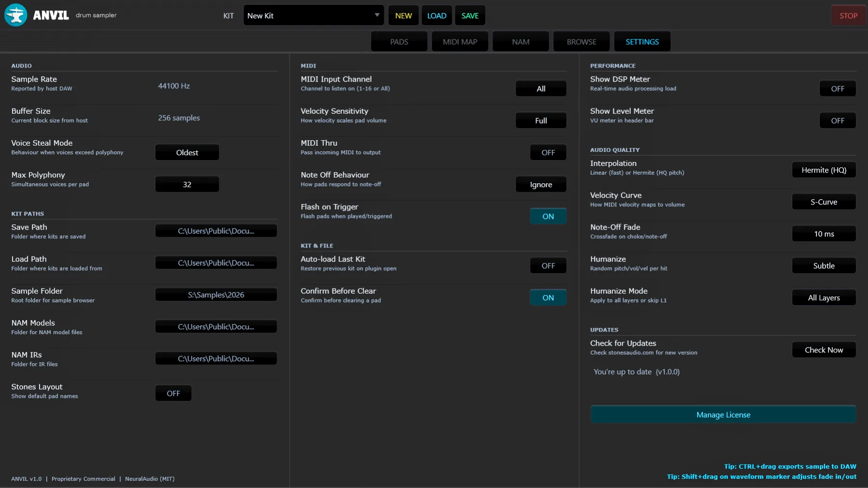The image size is (868, 488).
Task: Turn off Flash on Trigger
Action: click(548, 217)
